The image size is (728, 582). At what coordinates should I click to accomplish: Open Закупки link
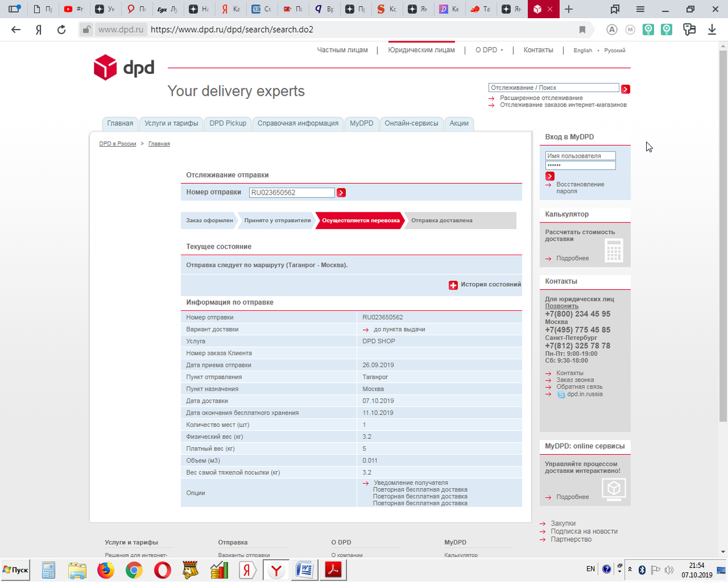tap(563, 523)
